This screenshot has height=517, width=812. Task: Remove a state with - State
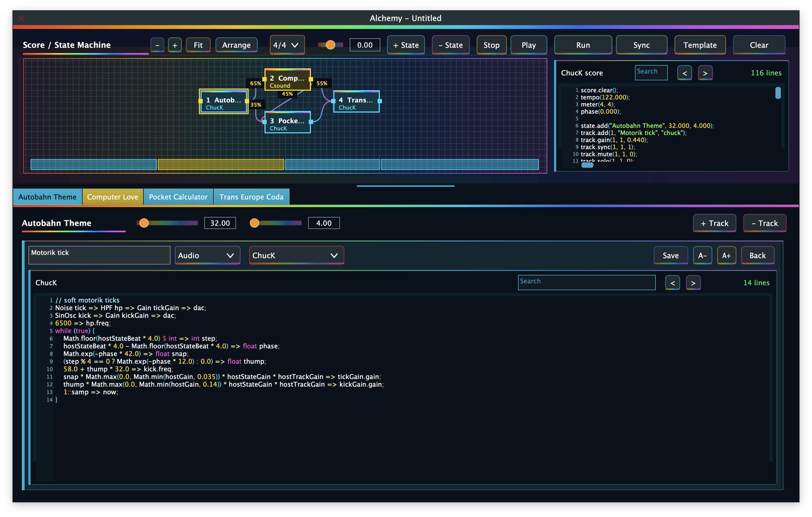coord(451,45)
